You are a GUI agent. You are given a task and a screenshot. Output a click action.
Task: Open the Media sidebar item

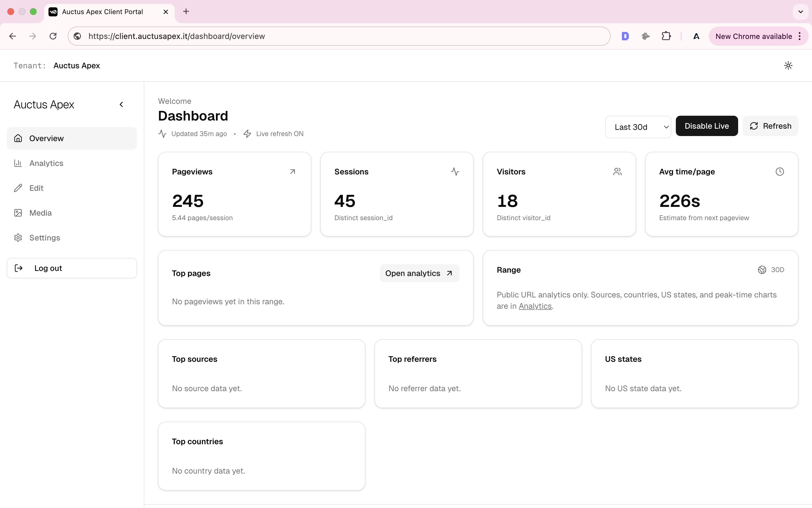72,213
